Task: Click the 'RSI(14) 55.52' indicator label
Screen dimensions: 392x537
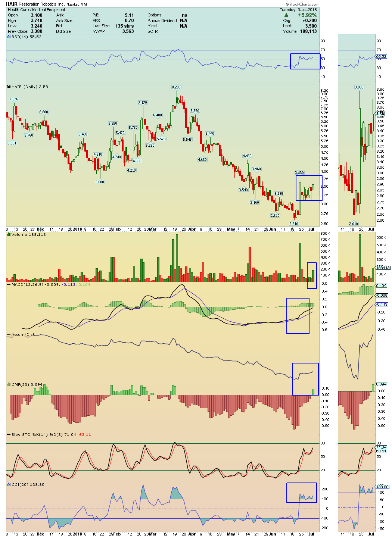Action: (27, 37)
